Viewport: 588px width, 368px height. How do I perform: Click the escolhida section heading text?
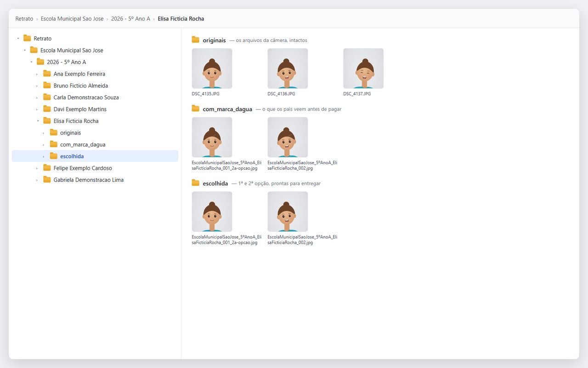point(215,184)
